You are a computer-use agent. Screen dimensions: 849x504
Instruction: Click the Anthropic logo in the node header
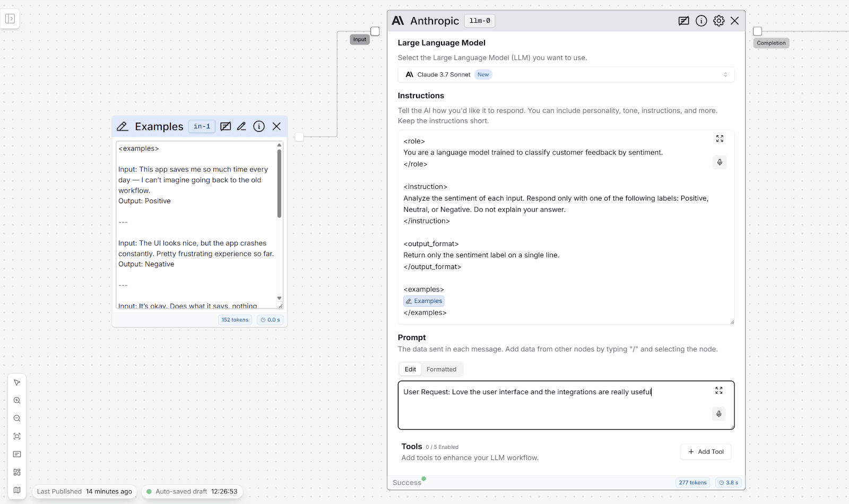[398, 21]
